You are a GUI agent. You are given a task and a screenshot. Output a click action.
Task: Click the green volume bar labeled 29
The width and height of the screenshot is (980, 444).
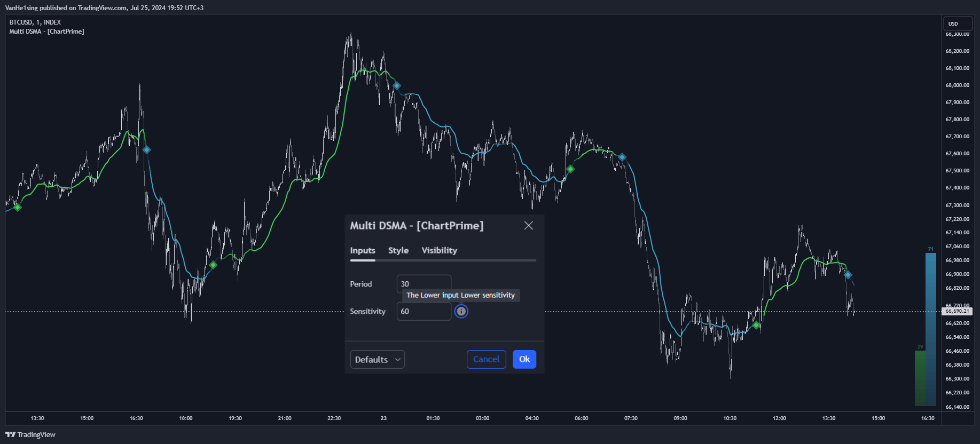pyautogui.click(x=920, y=378)
